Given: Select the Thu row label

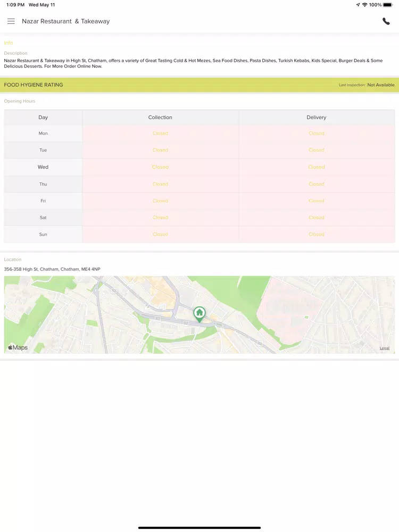Looking at the screenshot, I should [43, 184].
